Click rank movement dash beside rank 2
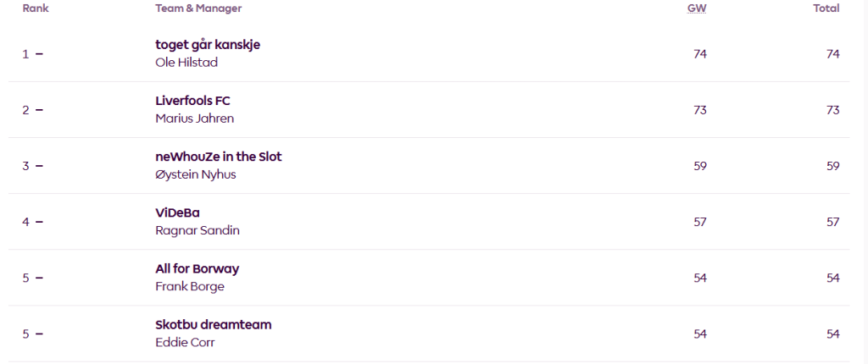Image resolution: width=868 pixels, height=364 pixels. (x=39, y=110)
